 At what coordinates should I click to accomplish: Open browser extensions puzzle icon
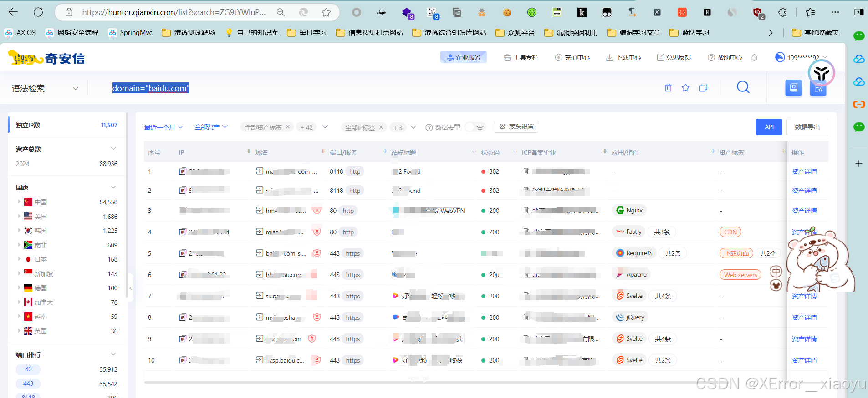[782, 12]
